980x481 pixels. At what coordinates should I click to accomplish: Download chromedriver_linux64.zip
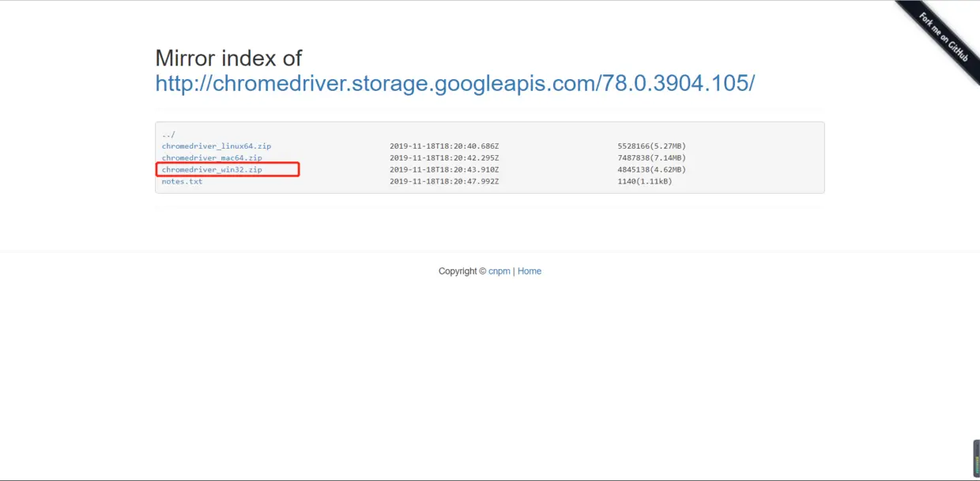coord(216,146)
